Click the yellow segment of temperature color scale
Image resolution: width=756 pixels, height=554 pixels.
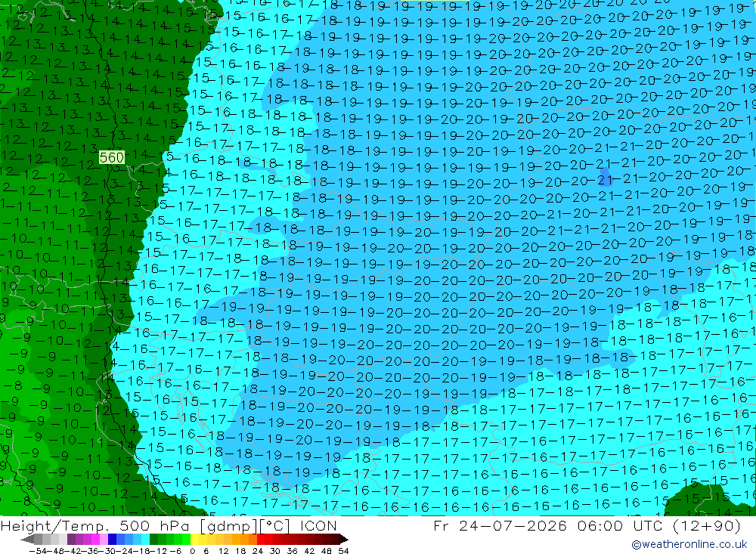click(x=195, y=539)
